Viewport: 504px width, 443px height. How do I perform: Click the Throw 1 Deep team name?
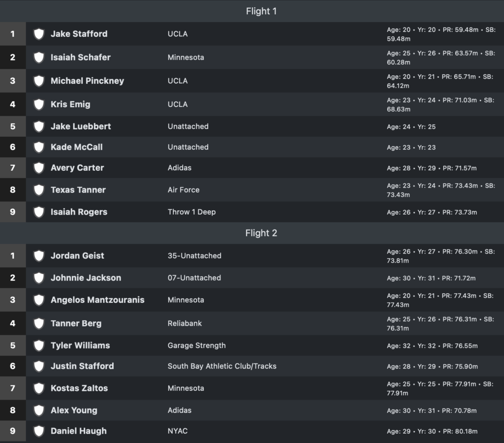click(x=191, y=212)
